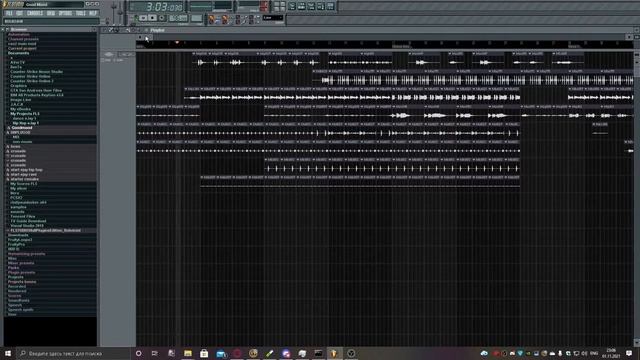Viewport: 640px width, 360px height.
Task: Open Rendered folder in Browser
Action: pos(17,291)
